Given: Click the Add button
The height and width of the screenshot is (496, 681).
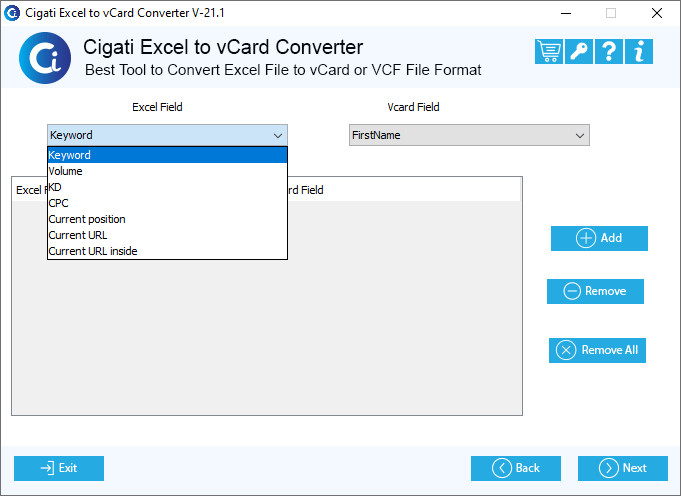Looking at the screenshot, I should (599, 238).
